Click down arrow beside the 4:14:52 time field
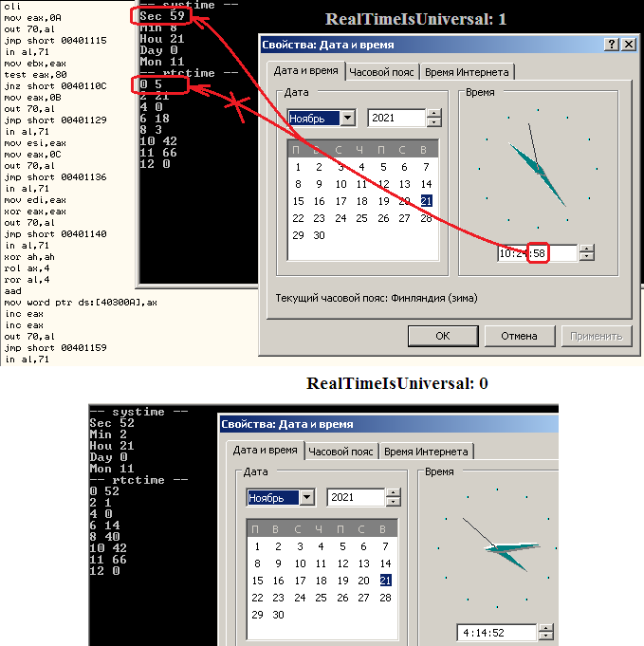Viewport: 644px width, 646px height. tap(546, 637)
